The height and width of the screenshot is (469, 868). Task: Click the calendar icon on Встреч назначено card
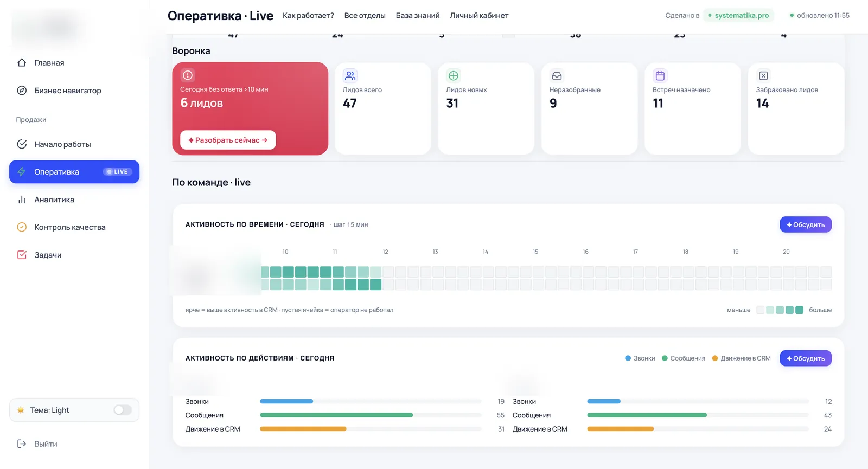pos(660,75)
